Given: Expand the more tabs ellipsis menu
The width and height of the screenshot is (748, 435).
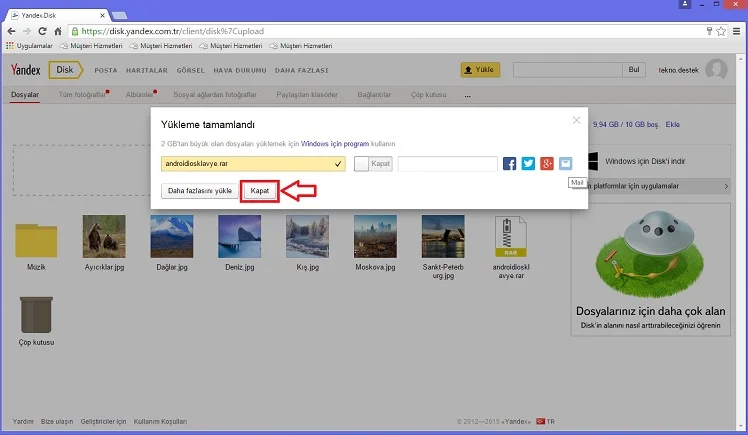Looking at the screenshot, I should pos(467,95).
